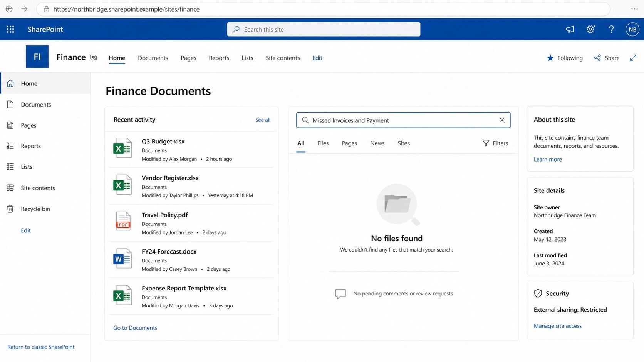This screenshot has height=362, width=644.
Task: Switch to the Pages search results tab
Action: coord(349,143)
